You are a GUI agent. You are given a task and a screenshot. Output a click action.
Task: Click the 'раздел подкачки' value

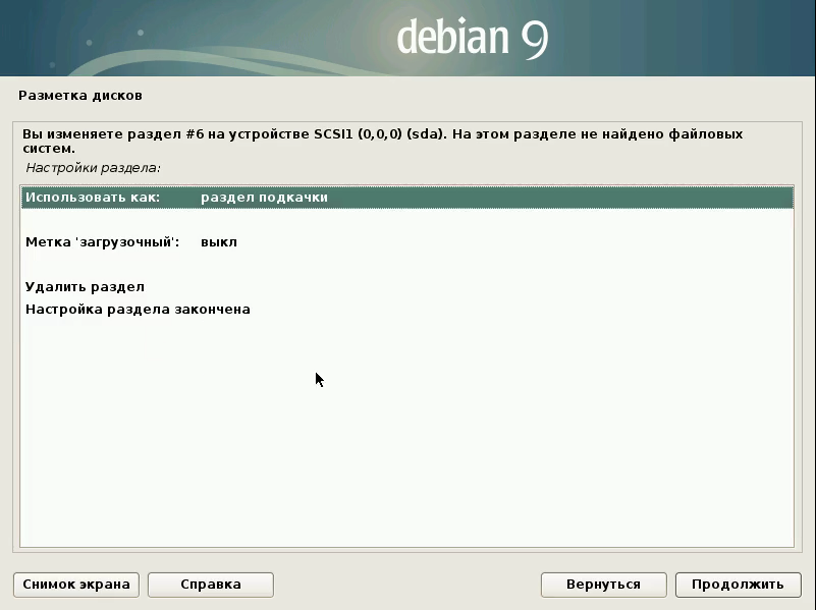pyautogui.click(x=264, y=197)
